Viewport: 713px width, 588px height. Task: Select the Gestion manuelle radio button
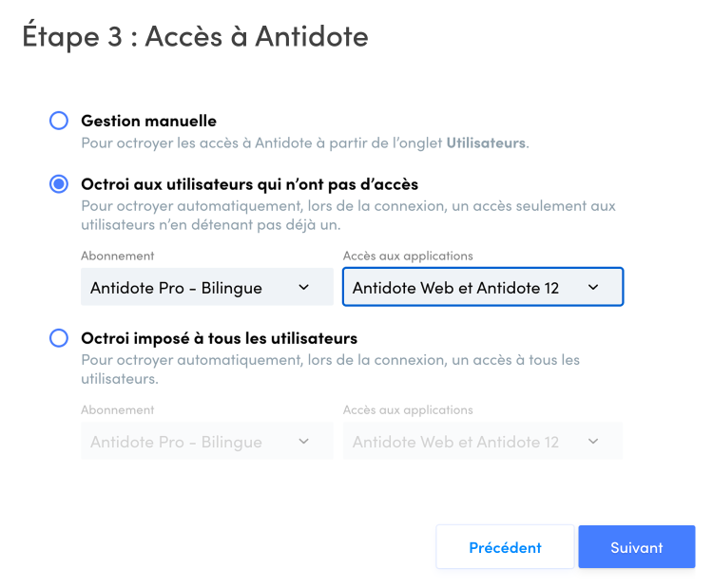pos(59,121)
